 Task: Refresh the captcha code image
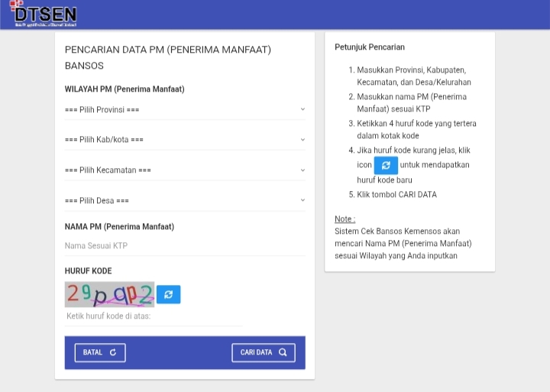tap(169, 294)
